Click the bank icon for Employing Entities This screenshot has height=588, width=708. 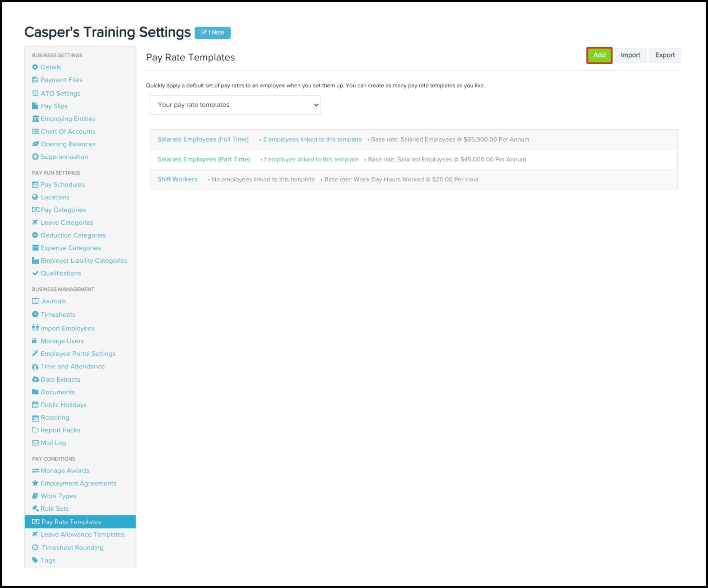coord(35,119)
